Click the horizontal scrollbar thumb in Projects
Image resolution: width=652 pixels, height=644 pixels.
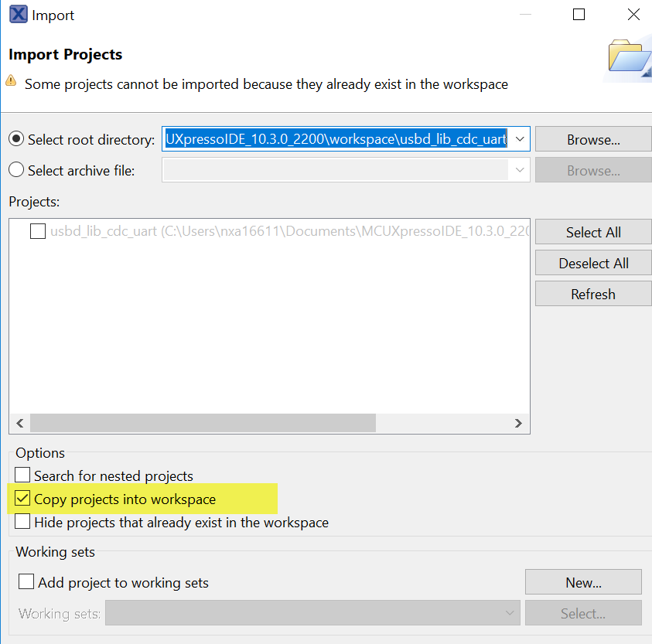pyautogui.click(x=203, y=423)
